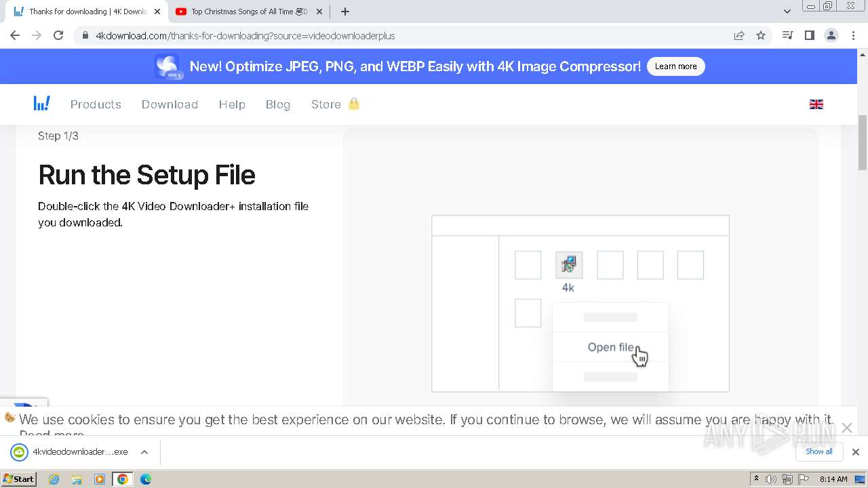The height and width of the screenshot is (488, 868).
Task: Dismiss the cookie notice
Action: coord(846,428)
